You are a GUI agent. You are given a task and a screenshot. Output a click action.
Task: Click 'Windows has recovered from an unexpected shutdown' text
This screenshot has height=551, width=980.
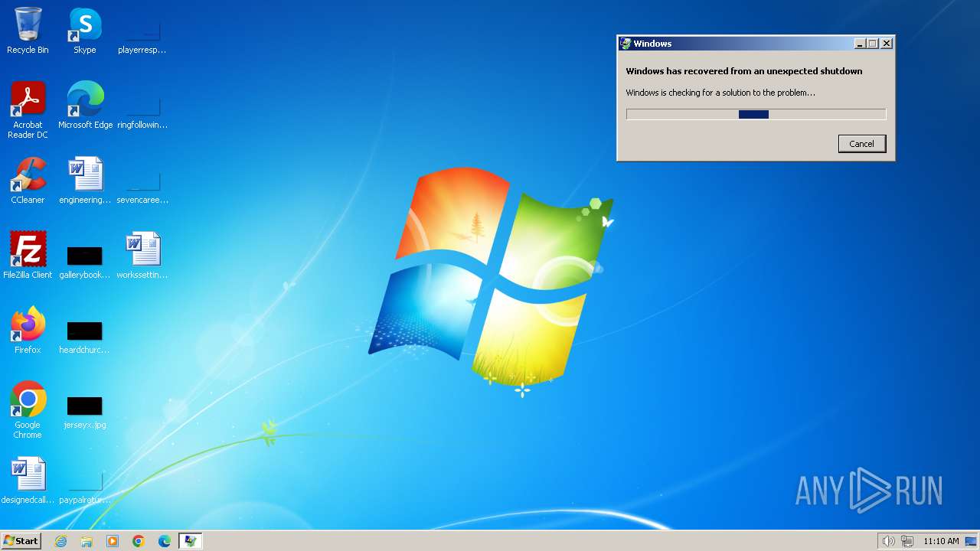pos(744,71)
